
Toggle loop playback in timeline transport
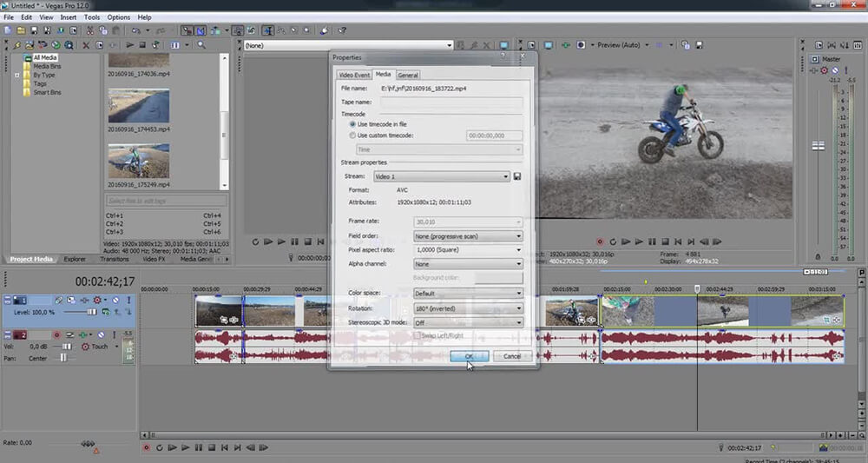pyautogui.click(x=160, y=447)
